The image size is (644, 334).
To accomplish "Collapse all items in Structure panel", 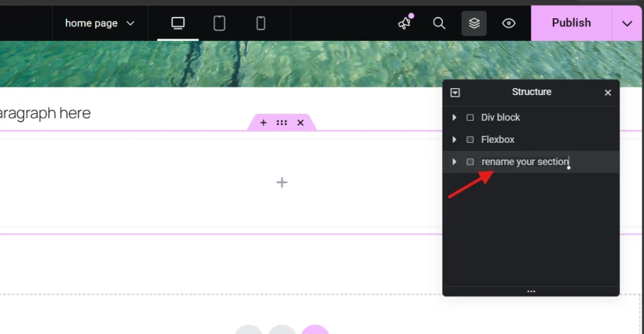I will point(455,92).
